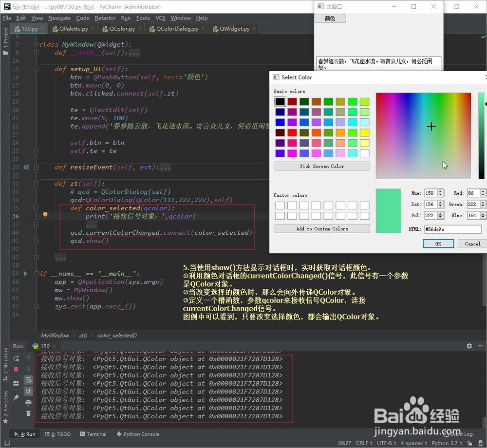Click Pick Screen Color button
Screen dimensions: 487x448
point(322,166)
